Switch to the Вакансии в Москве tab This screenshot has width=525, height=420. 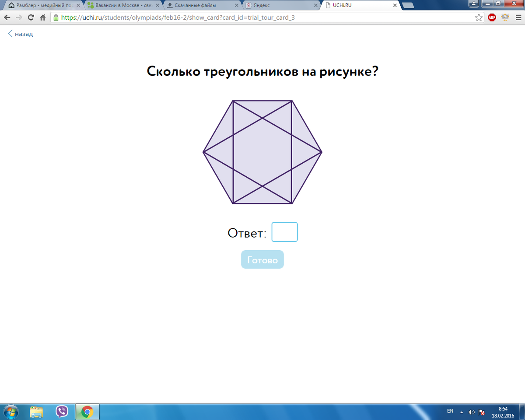click(120, 5)
